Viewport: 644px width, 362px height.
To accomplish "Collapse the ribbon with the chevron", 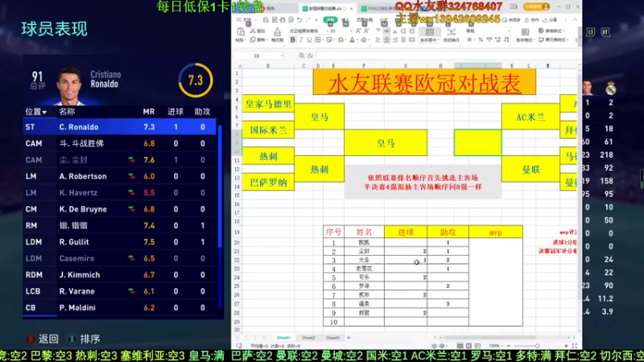I will 575,19.
